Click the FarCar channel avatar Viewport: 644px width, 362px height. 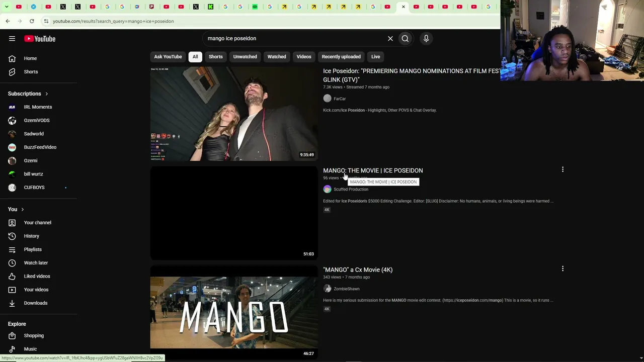(328, 99)
